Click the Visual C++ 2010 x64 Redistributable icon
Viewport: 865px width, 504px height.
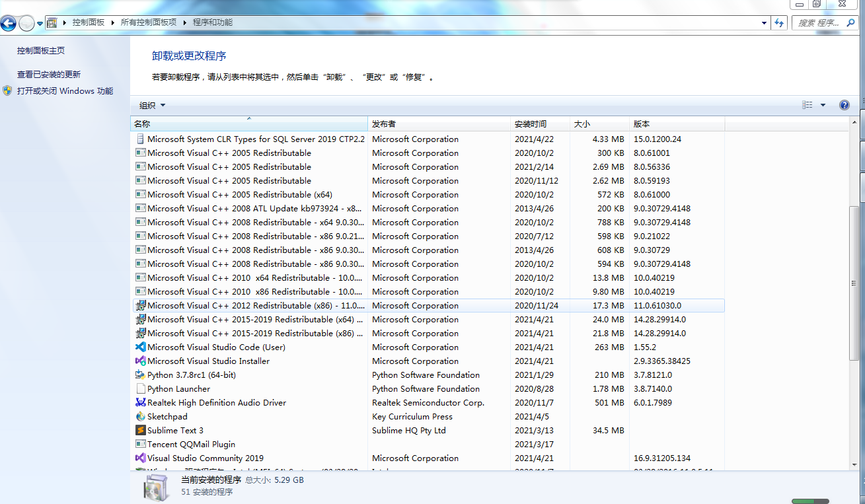(x=140, y=278)
